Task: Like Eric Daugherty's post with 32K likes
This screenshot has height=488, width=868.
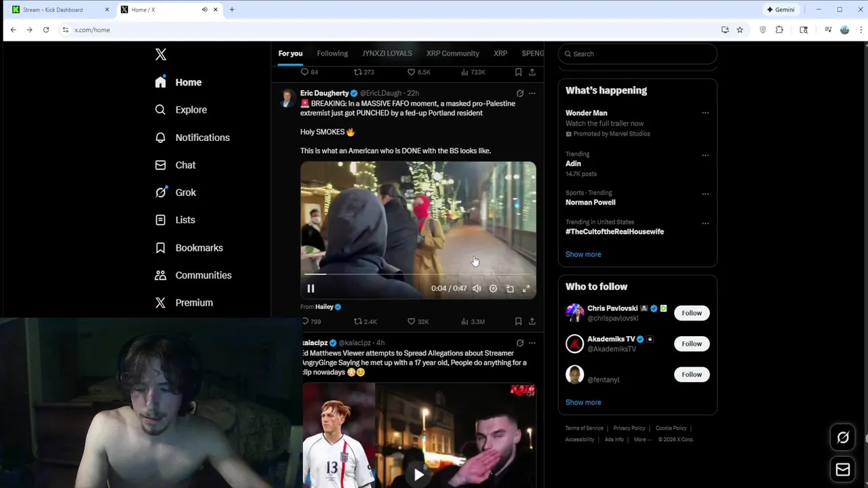Action: (x=418, y=321)
